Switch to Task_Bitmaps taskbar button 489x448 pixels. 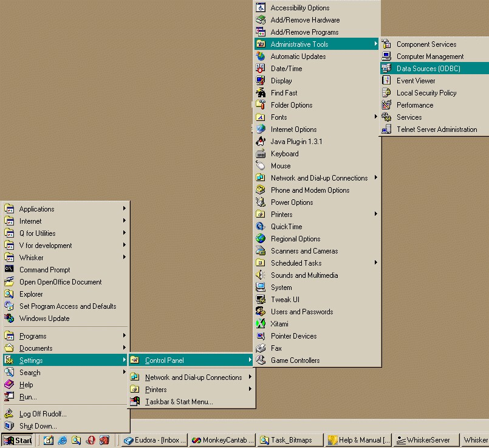coord(290,440)
